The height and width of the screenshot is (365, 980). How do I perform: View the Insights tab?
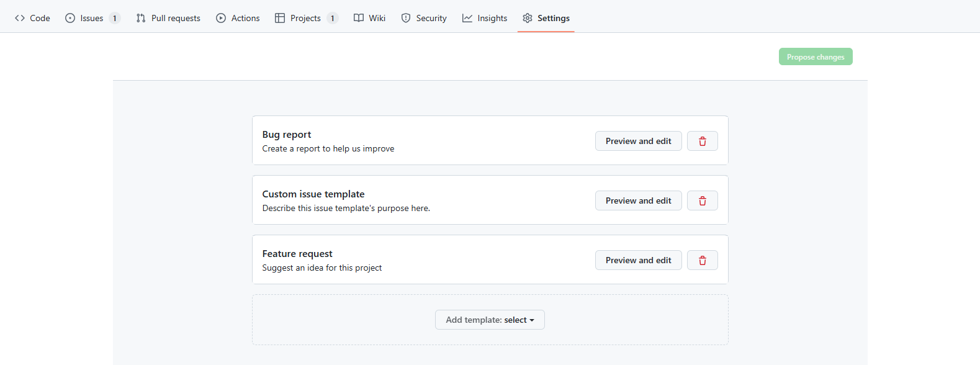[x=485, y=18]
